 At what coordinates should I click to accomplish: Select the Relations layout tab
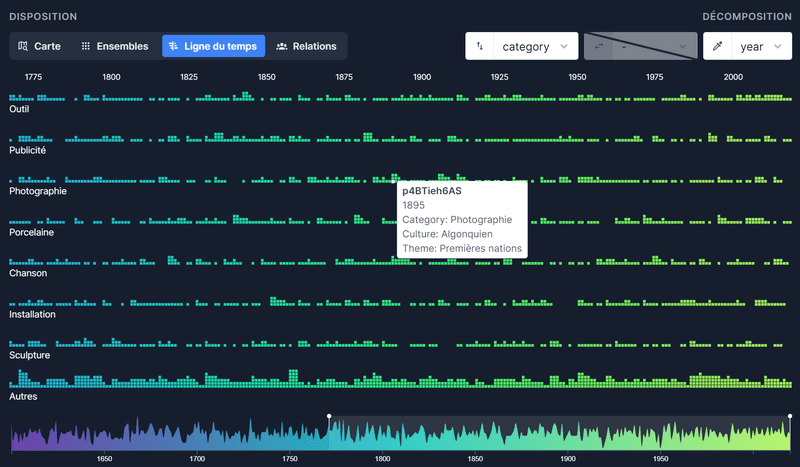point(306,46)
